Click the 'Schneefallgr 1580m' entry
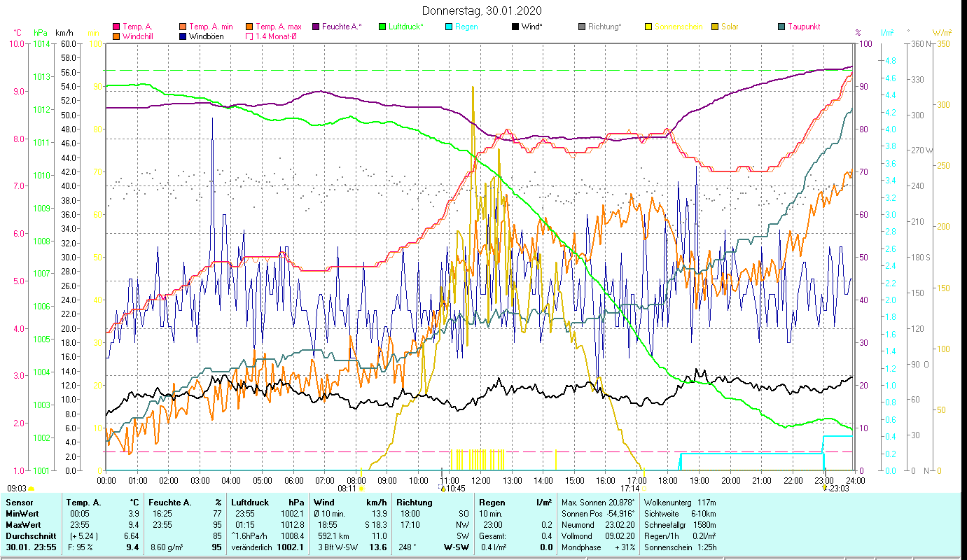This screenshot has height=560, width=967. pyautogui.click(x=680, y=525)
